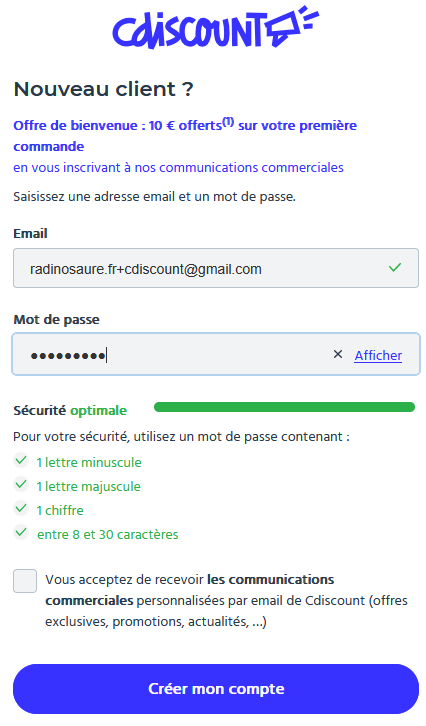This screenshot has width=426, height=726.
Task: Click the Mot de passe input field
Action: (x=216, y=354)
